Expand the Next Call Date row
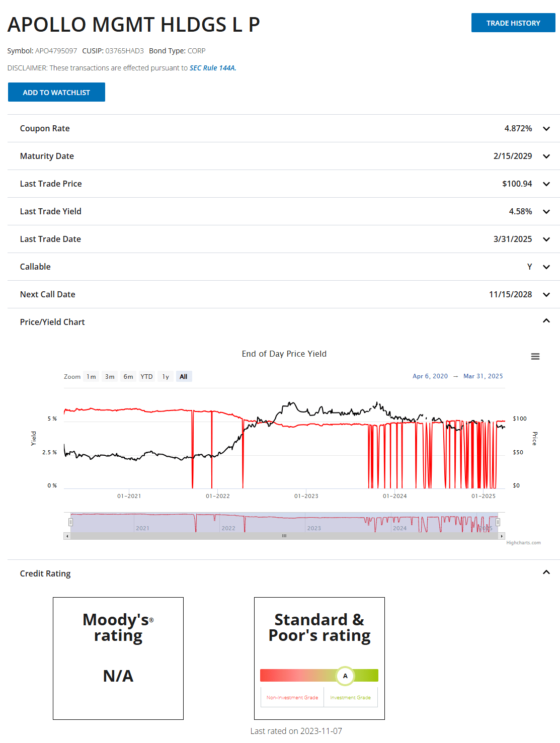The width and height of the screenshot is (560, 743). 546,295
